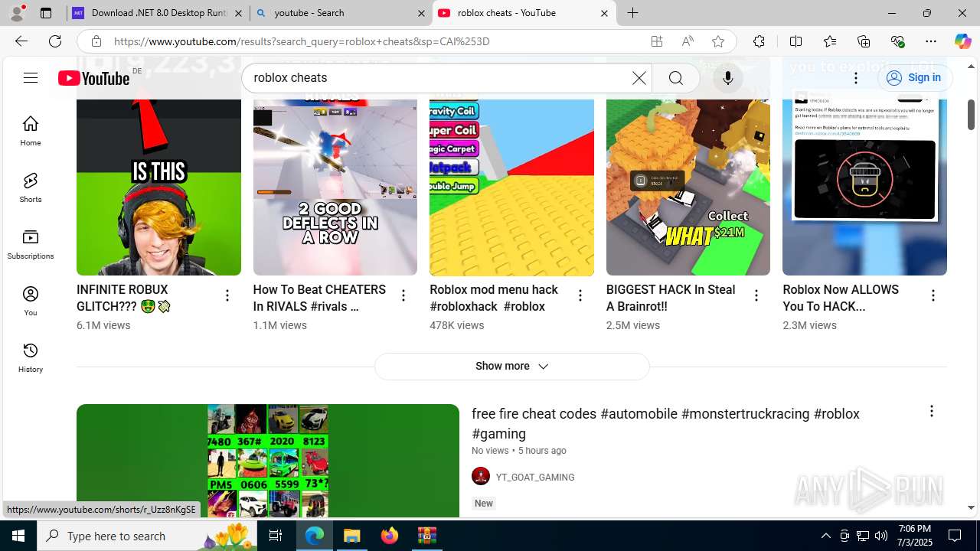The width and height of the screenshot is (980, 551).
Task: Click the app available install icon in address bar
Action: click(x=657, y=41)
